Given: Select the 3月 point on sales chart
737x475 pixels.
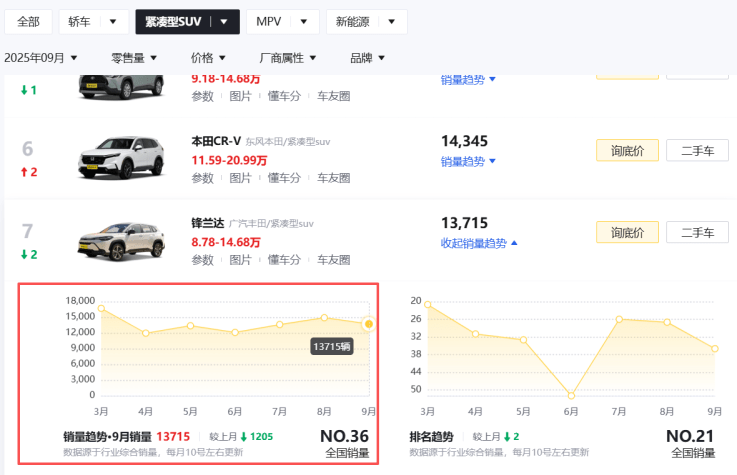Looking at the screenshot, I should click(x=101, y=309).
